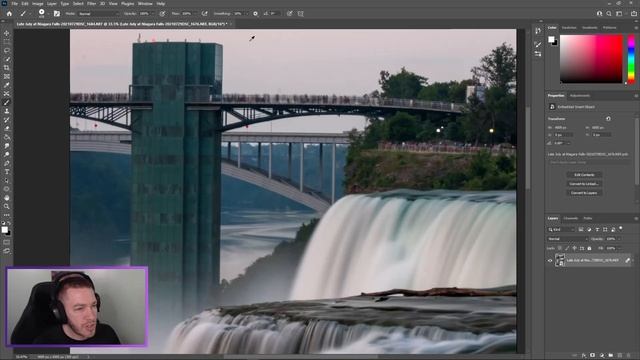
Task: Open the Flow value dropdown
Action: pos(195,13)
